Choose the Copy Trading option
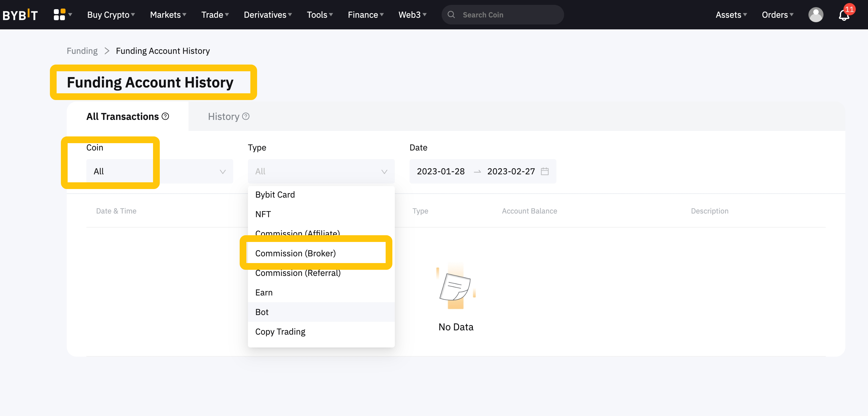Image resolution: width=868 pixels, height=416 pixels. 280,332
